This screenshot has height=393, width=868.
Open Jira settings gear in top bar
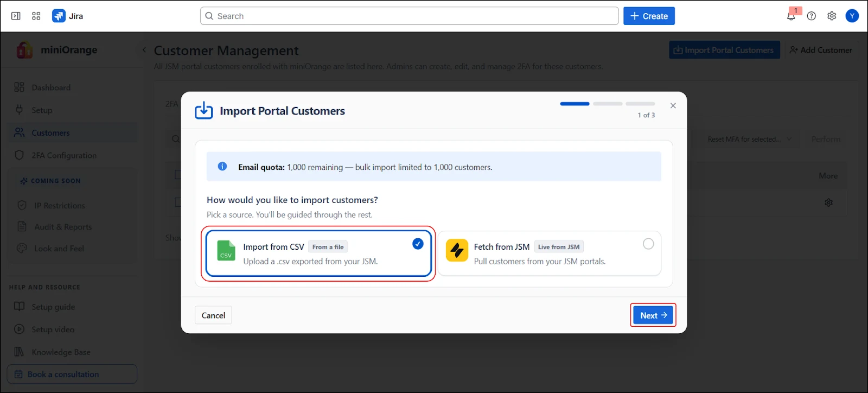(x=832, y=16)
